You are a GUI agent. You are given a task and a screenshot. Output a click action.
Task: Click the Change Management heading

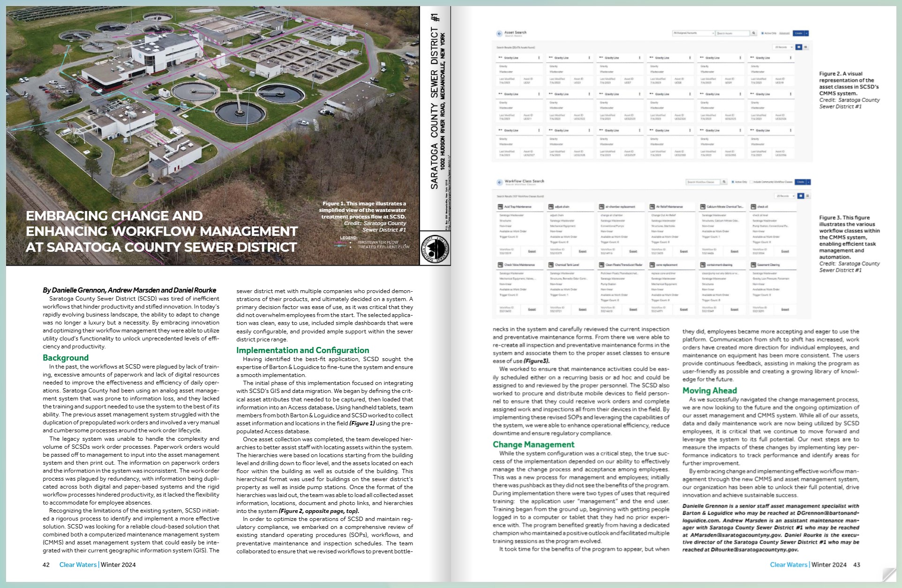(x=534, y=445)
